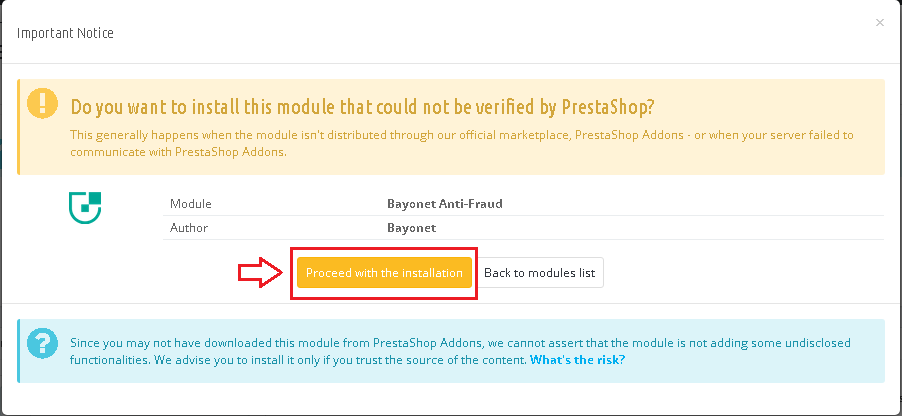The height and width of the screenshot is (416, 902).
Task: Open the What's the risk? link
Action: click(577, 361)
